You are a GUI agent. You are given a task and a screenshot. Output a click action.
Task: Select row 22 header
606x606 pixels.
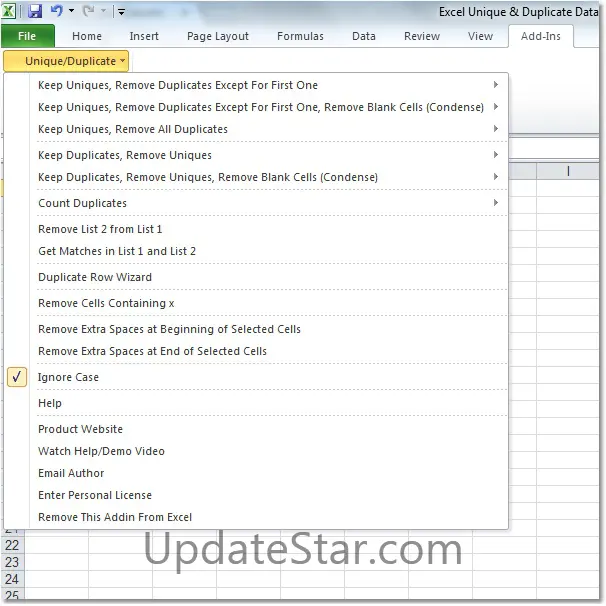point(12,545)
